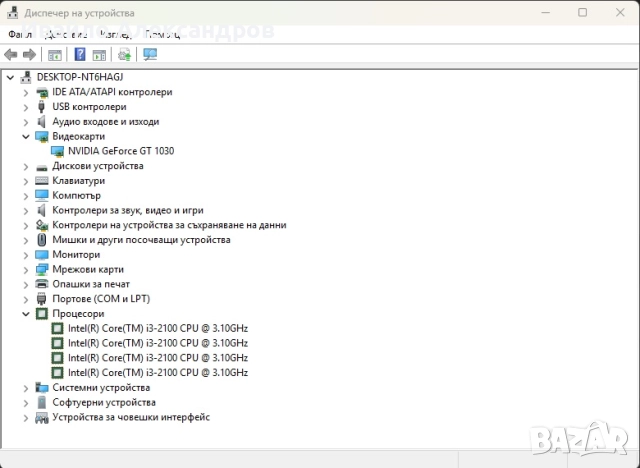Image resolution: width=640 pixels, height=468 pixels.
Task: Click the human interface devices icon
Action: (x=42, y=417)
